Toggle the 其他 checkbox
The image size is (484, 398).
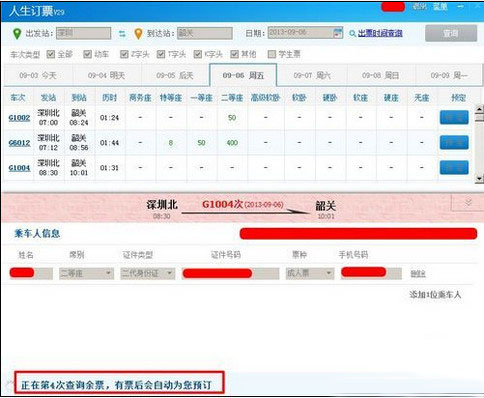234,54
